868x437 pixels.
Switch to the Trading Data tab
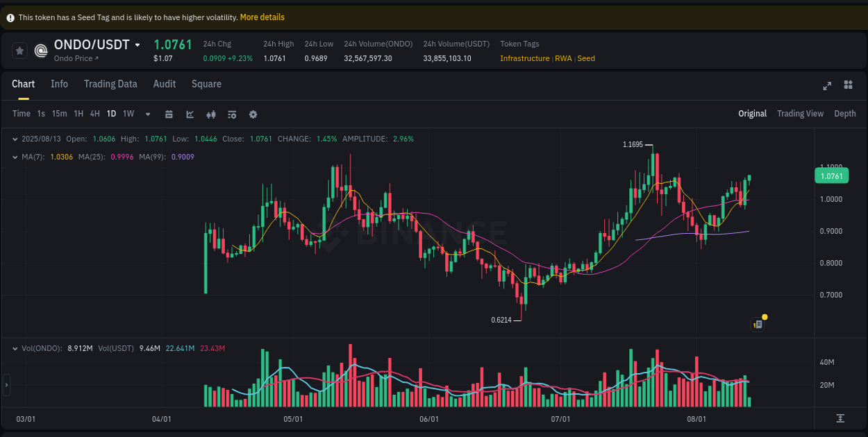[110, 84]
